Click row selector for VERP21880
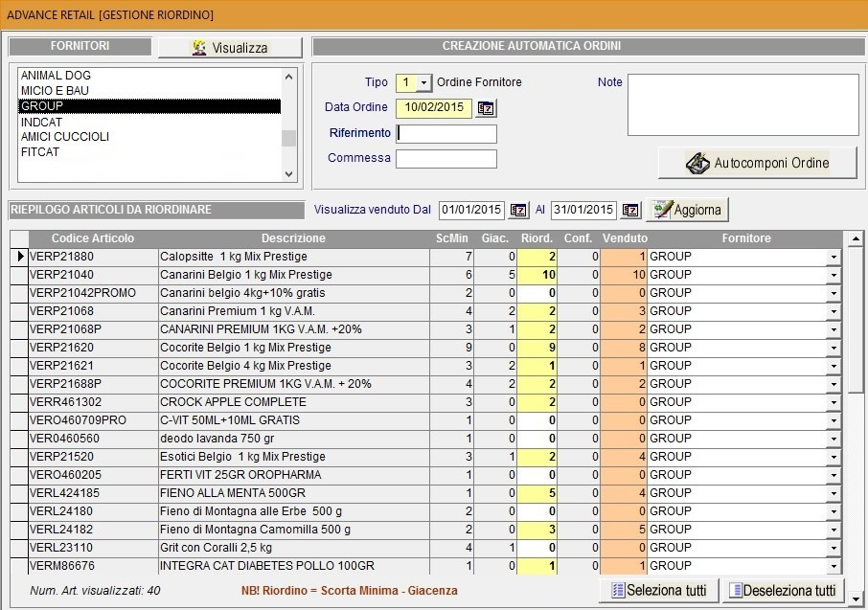 [x=20, y=257]
